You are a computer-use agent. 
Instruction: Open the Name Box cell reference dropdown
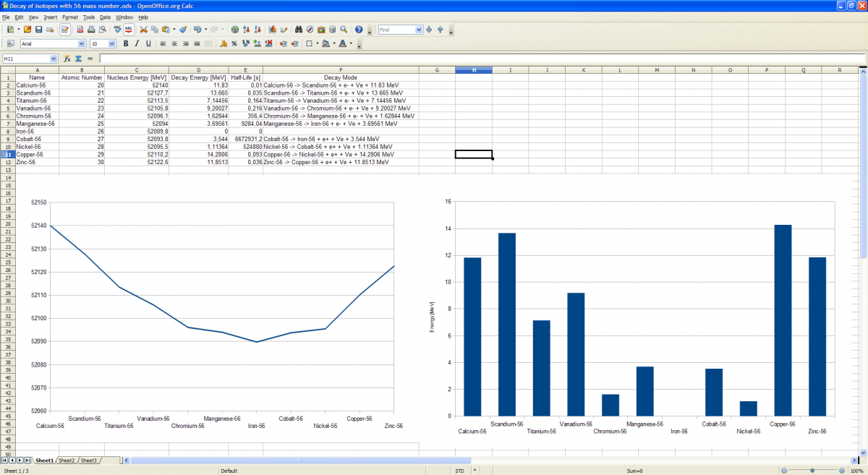[x=54, y=59]
